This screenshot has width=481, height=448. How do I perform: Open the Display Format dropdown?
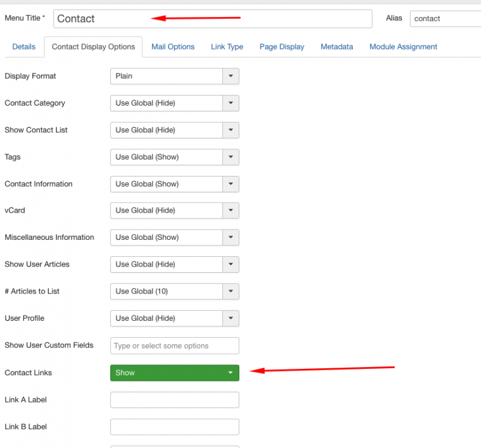tap(174, 76)
